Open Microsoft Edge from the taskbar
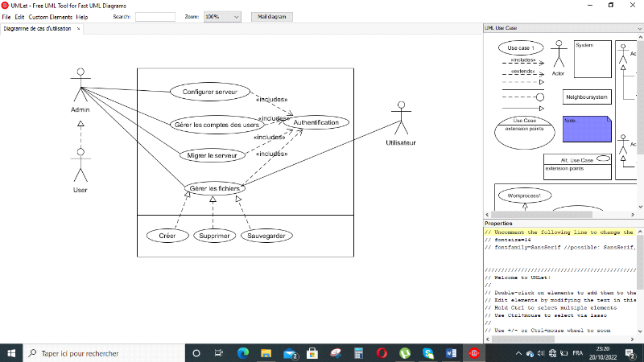 243,353
